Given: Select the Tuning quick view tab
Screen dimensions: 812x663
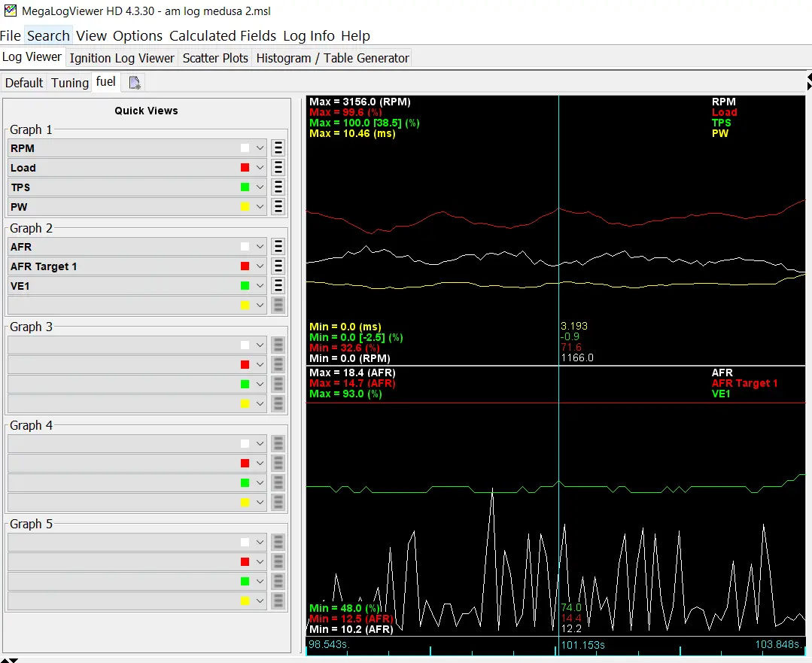Looking at the screenshot, I should [70, 83].
